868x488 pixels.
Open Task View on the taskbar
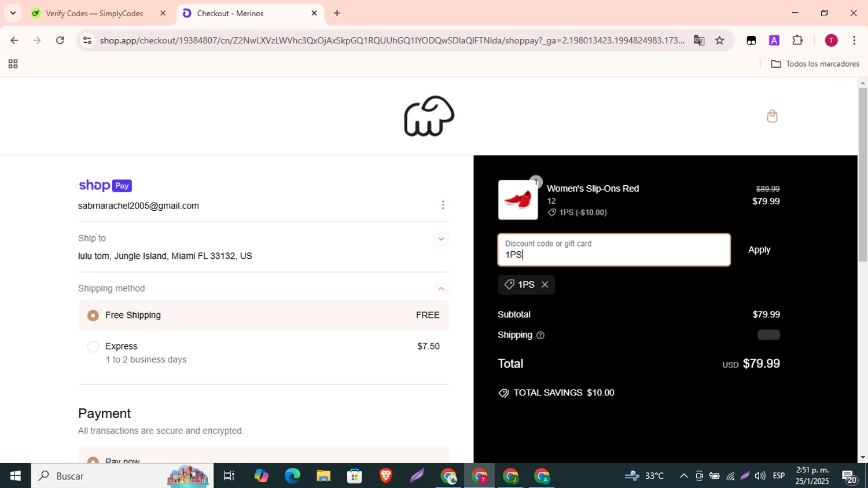229,476
